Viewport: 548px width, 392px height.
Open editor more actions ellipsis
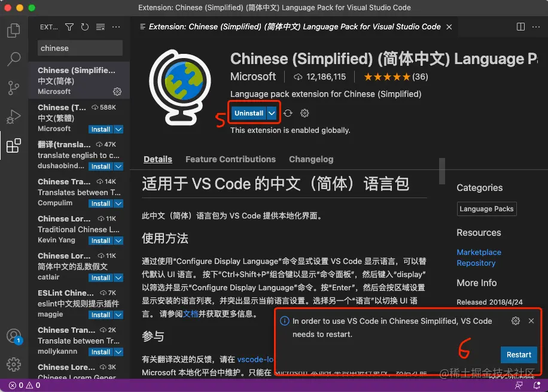(x=536, y=27)
